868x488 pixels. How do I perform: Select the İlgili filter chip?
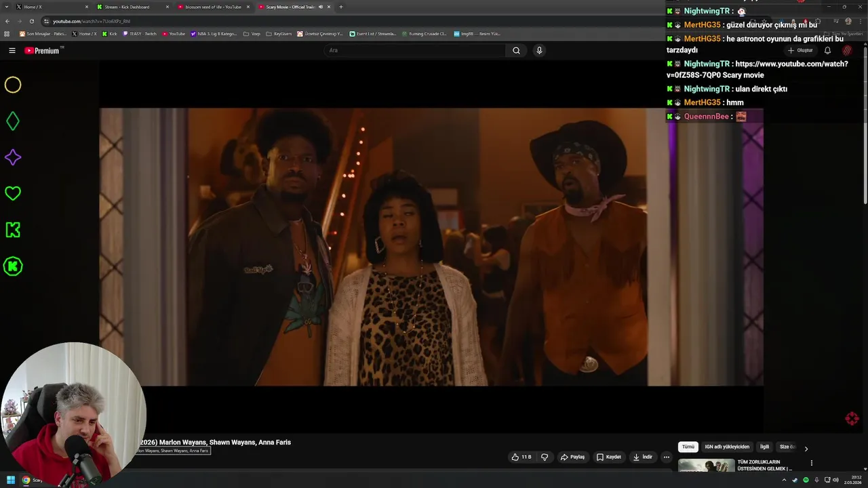pos(764,447)
